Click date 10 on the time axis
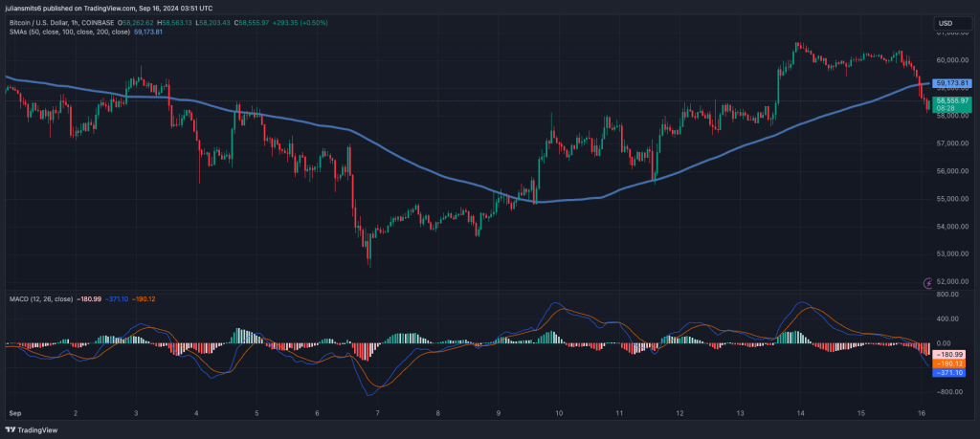Image resolution: width=980 pixels, height=439 pixels. [559, 413]
